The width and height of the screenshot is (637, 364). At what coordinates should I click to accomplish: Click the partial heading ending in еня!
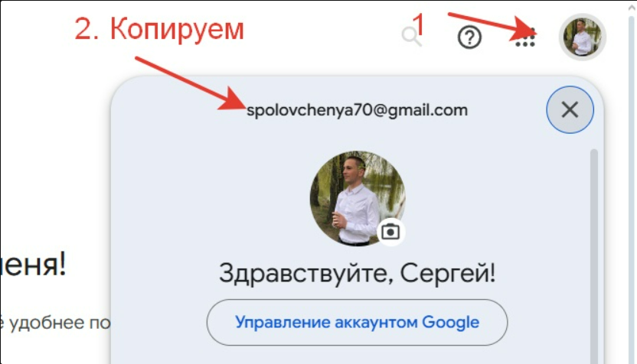click(x=32, y=265)
